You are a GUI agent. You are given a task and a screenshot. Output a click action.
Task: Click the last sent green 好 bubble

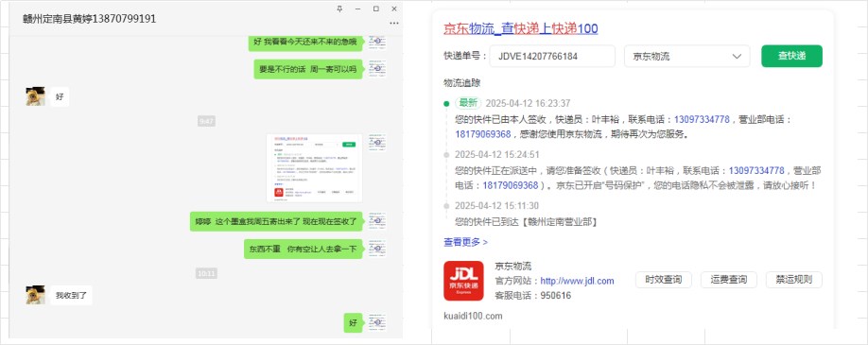tap(353, 323)
